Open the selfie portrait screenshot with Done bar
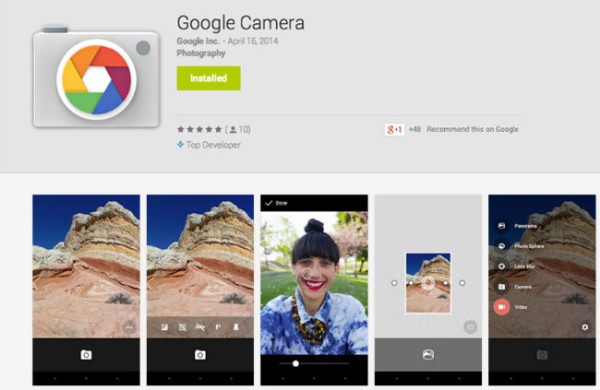The height and width of the screenshot is (390, 600). pos(314,290)
